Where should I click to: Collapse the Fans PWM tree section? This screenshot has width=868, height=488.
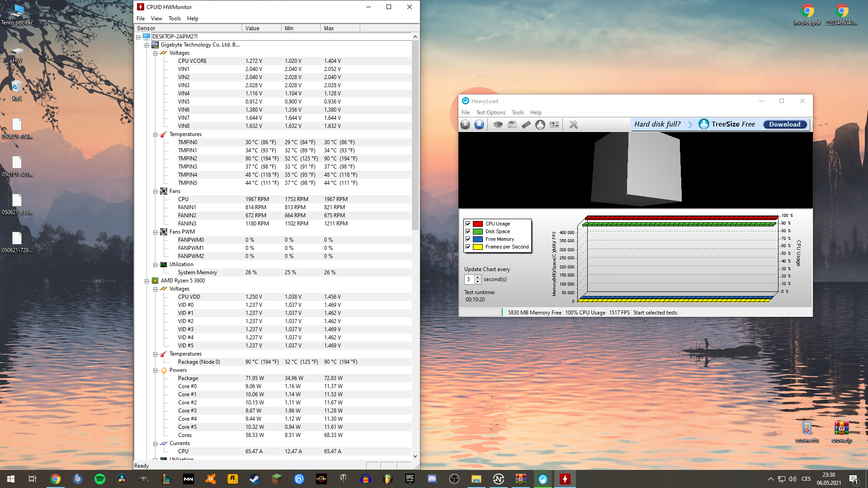[155, 232]
